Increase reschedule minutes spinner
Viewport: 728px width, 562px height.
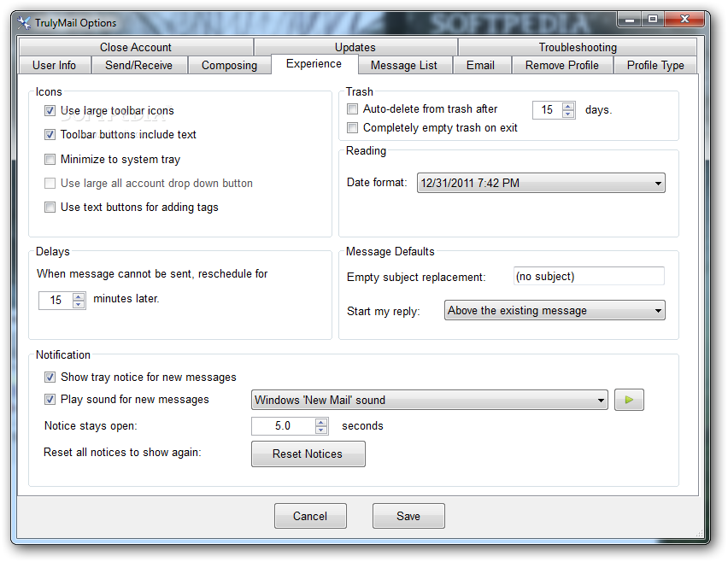79,296
